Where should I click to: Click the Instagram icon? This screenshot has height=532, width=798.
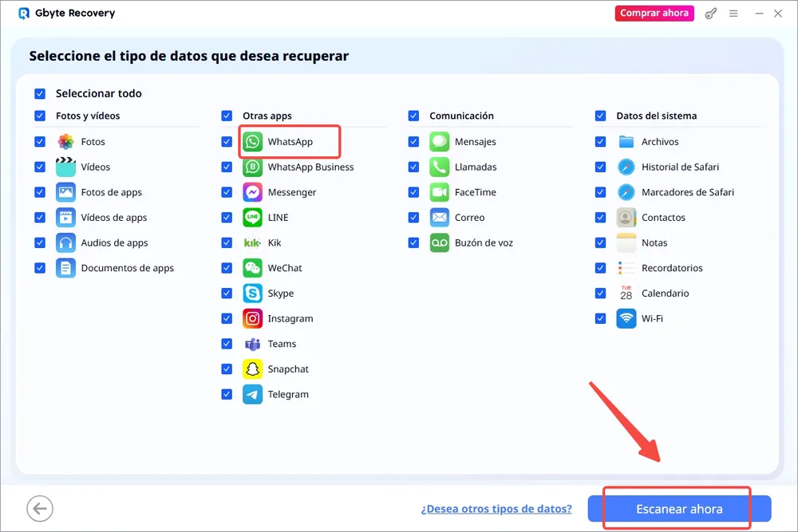[252, 318]
